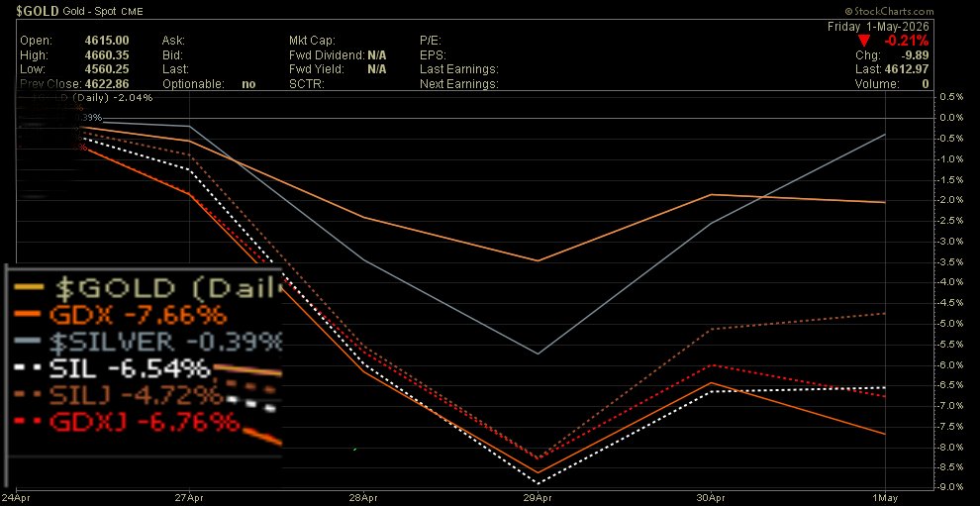The width and height of the screenshot is (980, 506).
Task: Click the 'Gold - Spot' name label
Action: (89, 11)
